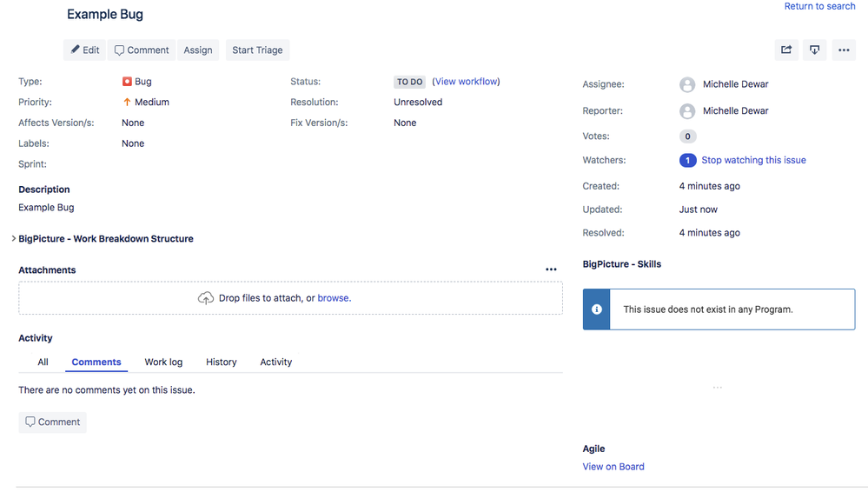This screenshot has height=492, width=868.
Task: Open the View workflow link
Action: [x=466, y=82]
